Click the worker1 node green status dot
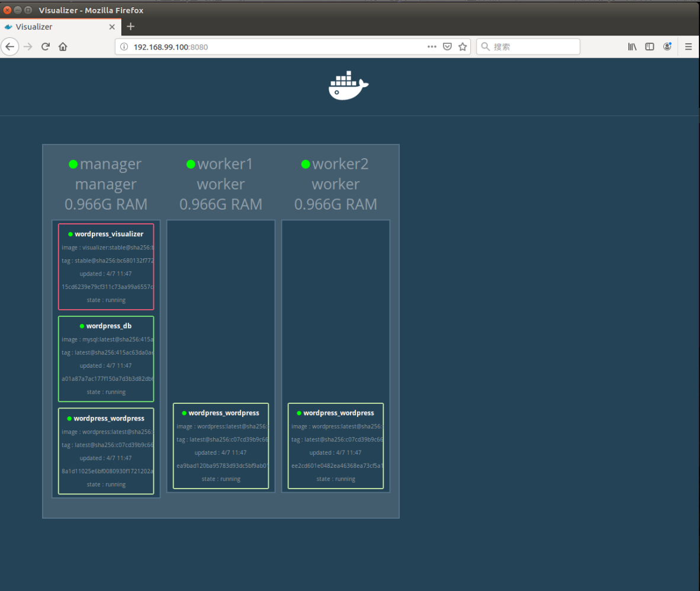Screen dimensions: 700x591 tap(191, 164)
